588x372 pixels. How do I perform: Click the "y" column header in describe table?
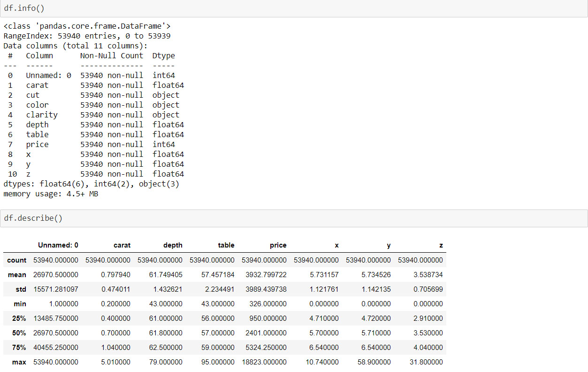coord(389,245)
